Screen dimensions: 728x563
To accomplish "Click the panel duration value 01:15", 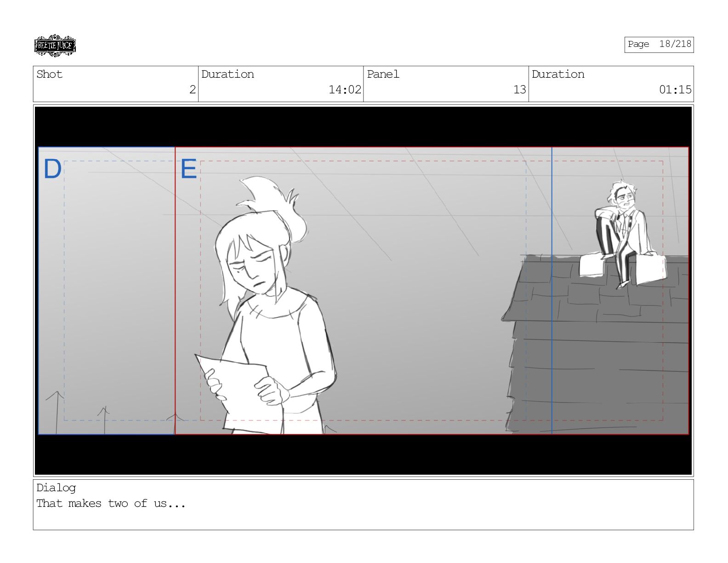I will (x=675, y=90).
